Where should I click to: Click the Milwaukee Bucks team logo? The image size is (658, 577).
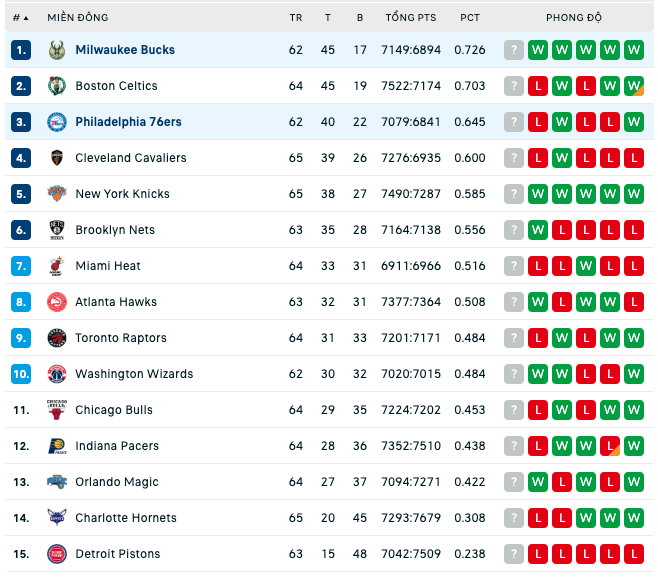click(57, 50)
